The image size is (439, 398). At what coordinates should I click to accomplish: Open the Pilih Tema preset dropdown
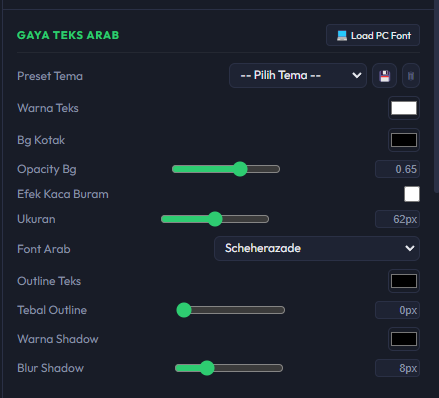pos(298,76)
